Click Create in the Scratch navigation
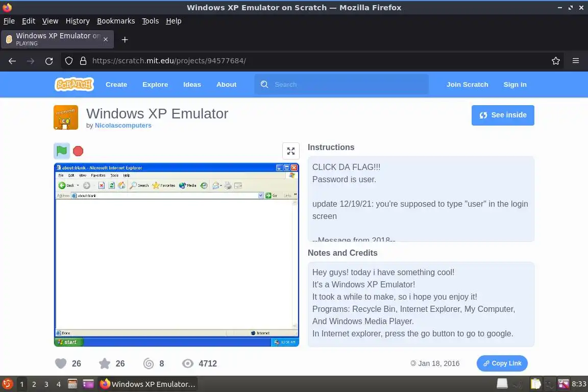 point(116,84)
